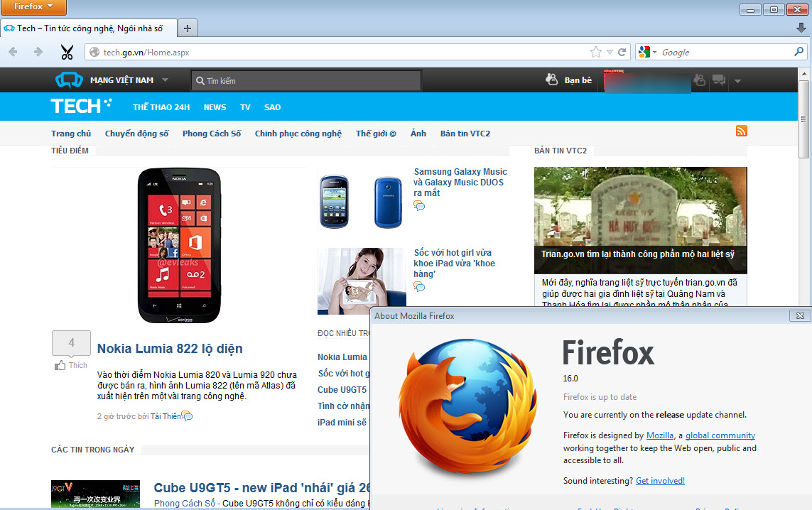Open the Ảnh section

pos(418,134)
